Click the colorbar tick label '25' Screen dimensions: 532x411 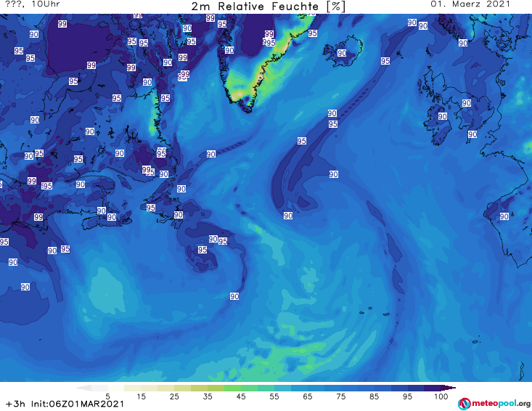[174, 396]
